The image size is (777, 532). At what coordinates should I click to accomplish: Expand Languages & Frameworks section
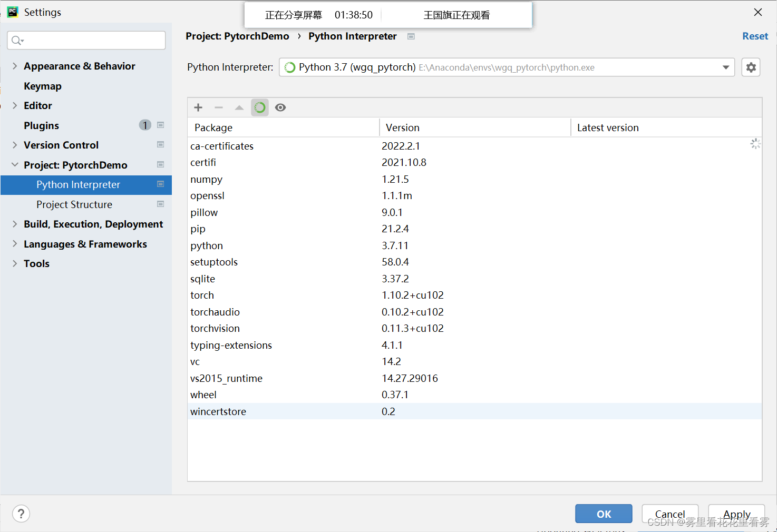click(x=15, y=244)
